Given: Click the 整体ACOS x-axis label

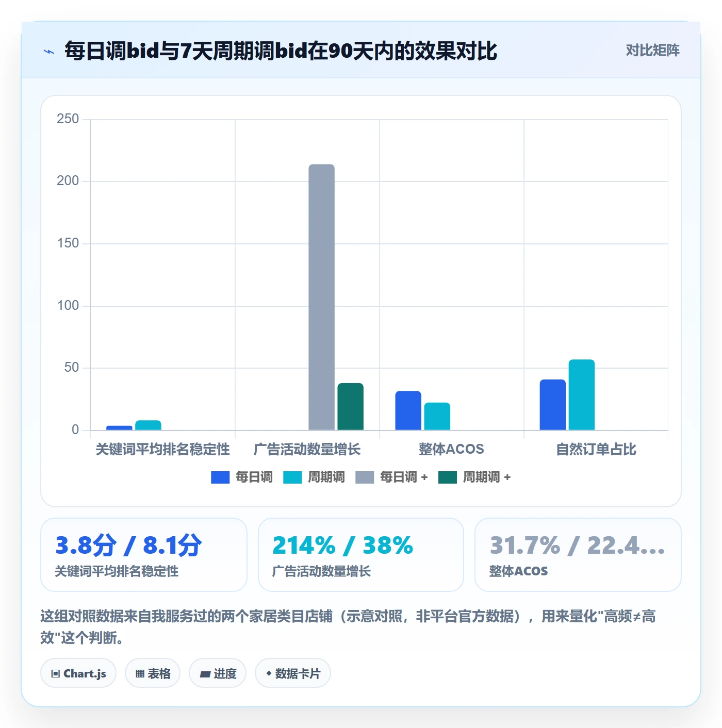Looking at the screenshot, I should 452,450.
